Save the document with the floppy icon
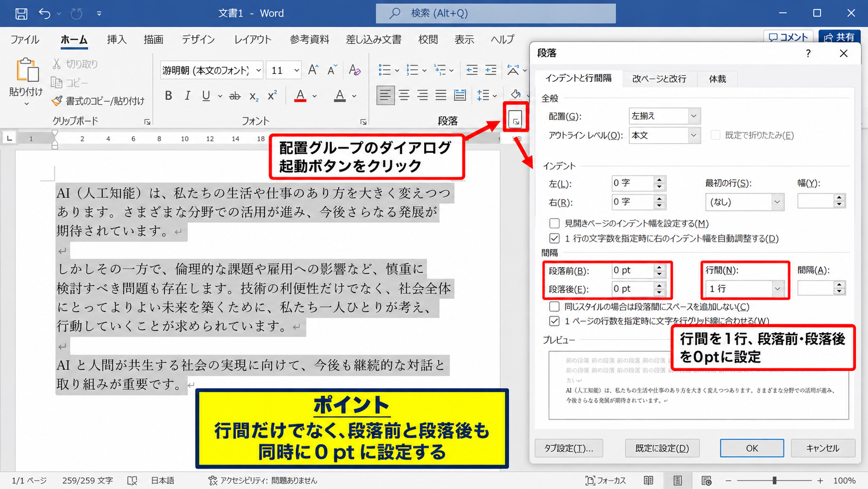The image size is (868, 489). tap(21, 14)
